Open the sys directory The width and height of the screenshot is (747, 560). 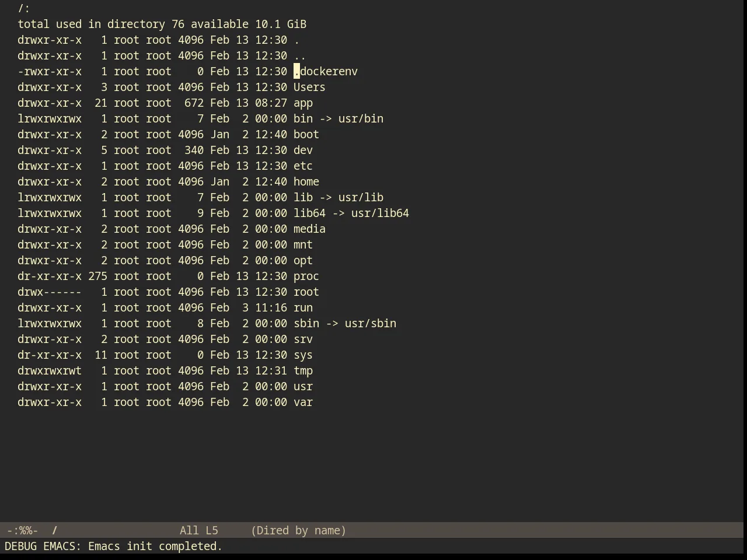[303, 355]
